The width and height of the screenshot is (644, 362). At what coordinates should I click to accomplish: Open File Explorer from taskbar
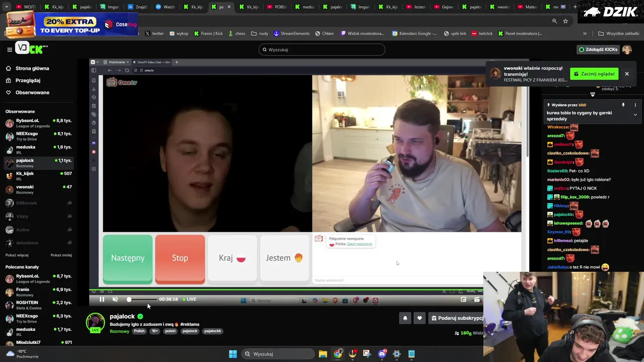(323, 354)
